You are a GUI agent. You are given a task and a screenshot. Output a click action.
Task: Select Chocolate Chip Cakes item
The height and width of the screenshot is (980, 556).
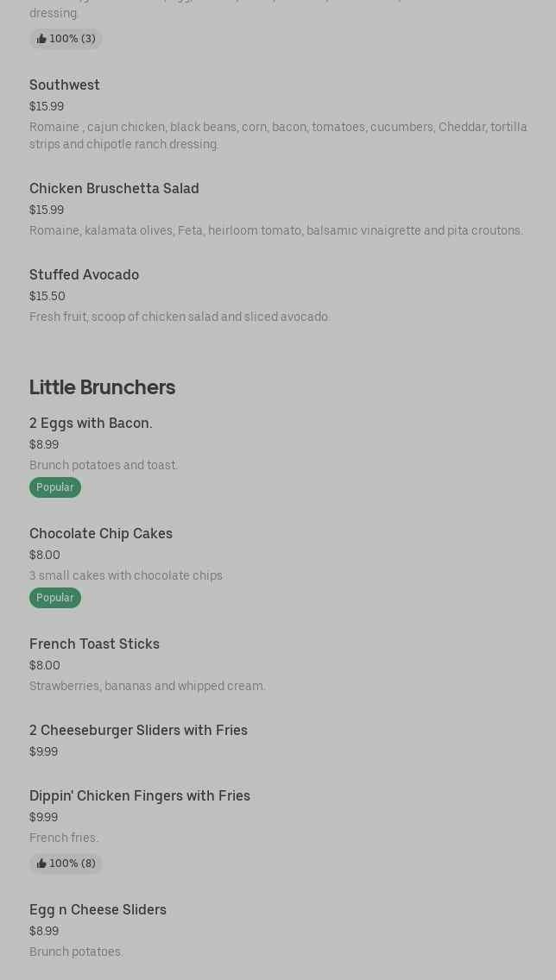coord(101,533)
